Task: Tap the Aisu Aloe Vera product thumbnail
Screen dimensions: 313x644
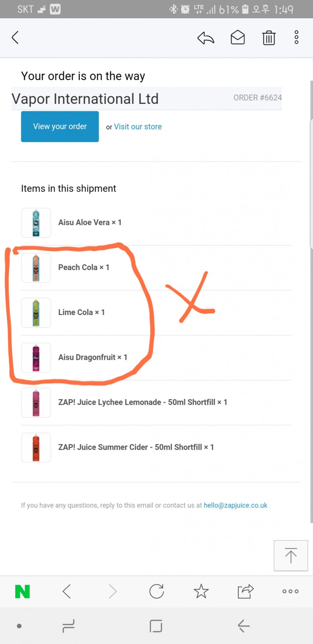Action: pos(36,223)
